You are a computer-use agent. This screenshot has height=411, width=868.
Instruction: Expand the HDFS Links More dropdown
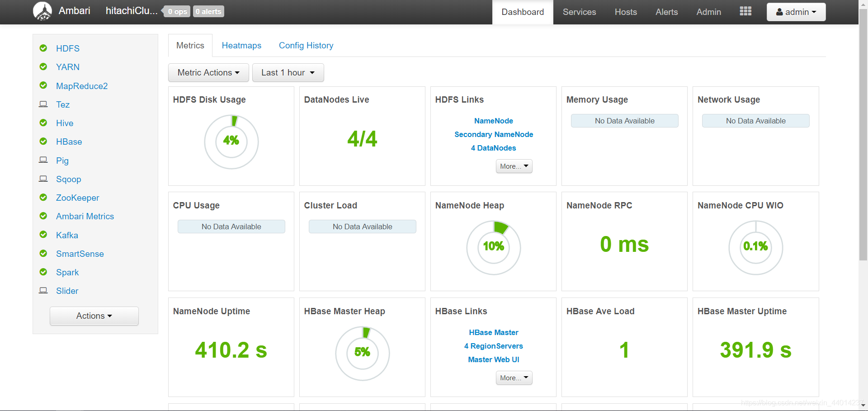tap(514, 166)
